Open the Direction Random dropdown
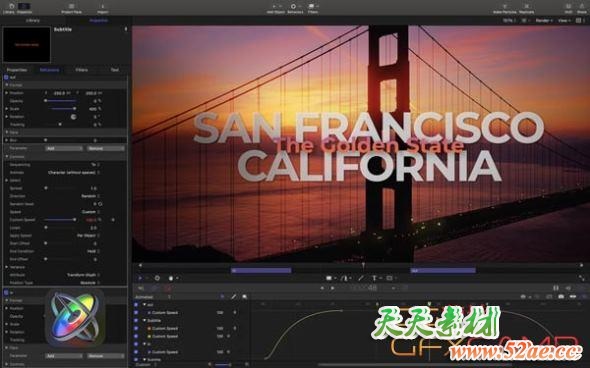Image resolution: width=590 pixels, height=368 pixels. coord(90,196)
